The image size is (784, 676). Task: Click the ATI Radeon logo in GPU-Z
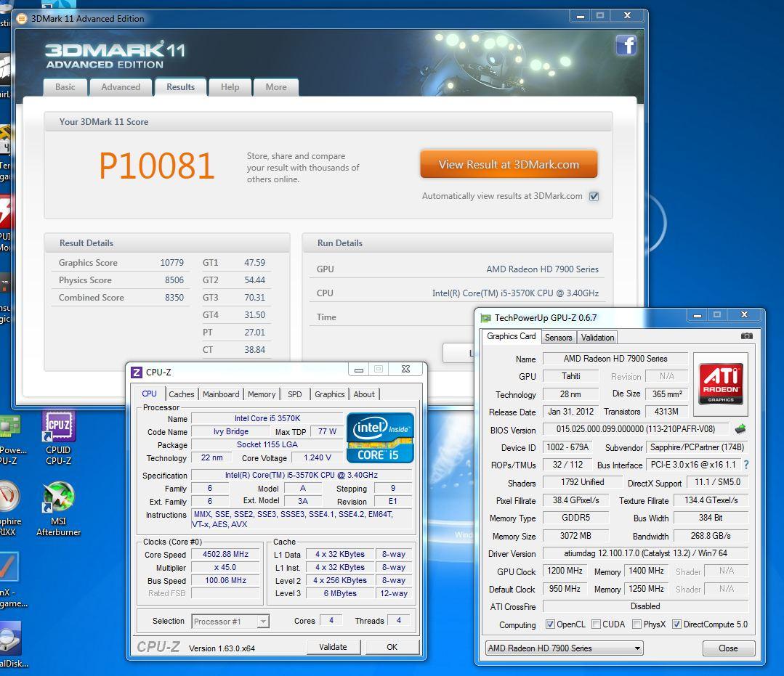pos(721,383)
